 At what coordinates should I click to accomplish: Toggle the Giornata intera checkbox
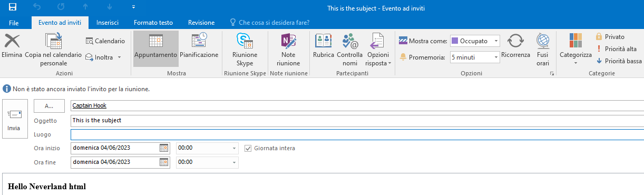point(249,148)
